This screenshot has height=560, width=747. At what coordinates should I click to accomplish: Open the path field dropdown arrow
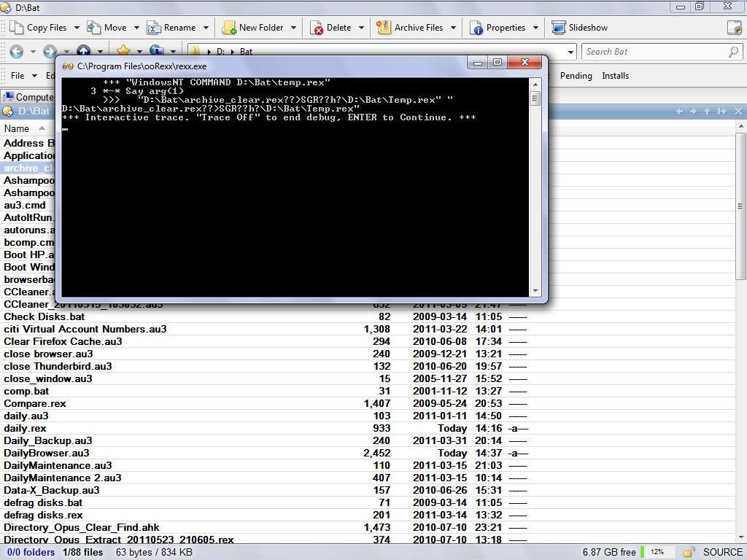pyautogui.click(x=570, y=52)
